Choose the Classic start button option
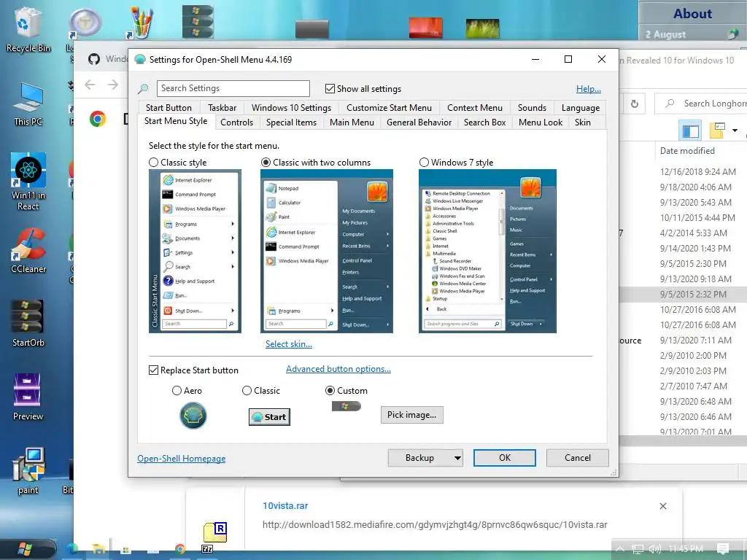747x560 pixels. [247, 391]
